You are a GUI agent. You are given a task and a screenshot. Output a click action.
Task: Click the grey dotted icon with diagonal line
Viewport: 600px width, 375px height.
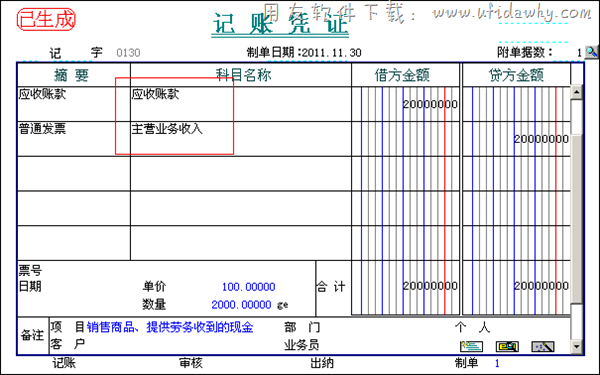[543, 346]
